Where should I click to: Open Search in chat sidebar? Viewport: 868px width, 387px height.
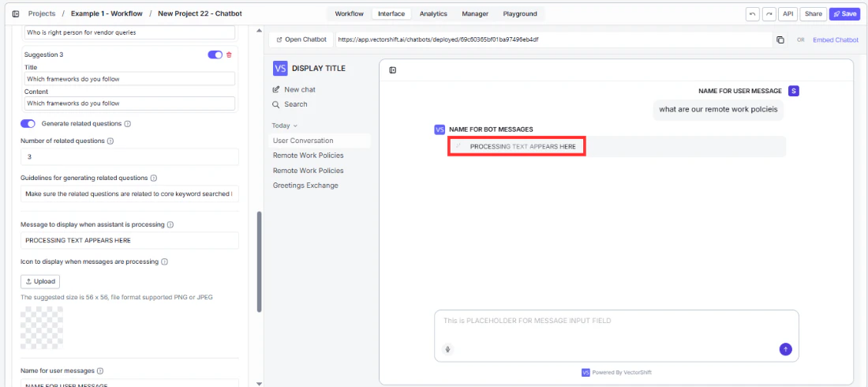290,104
